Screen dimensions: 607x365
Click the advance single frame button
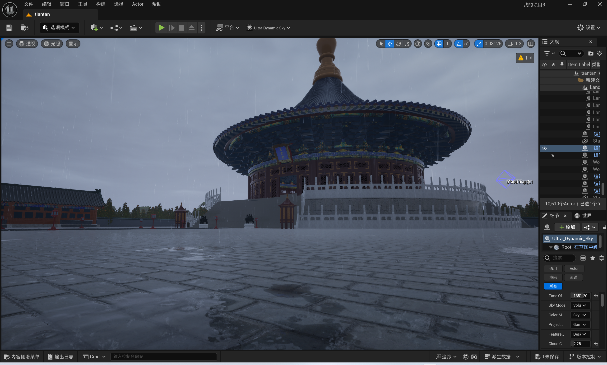point(171,28)
